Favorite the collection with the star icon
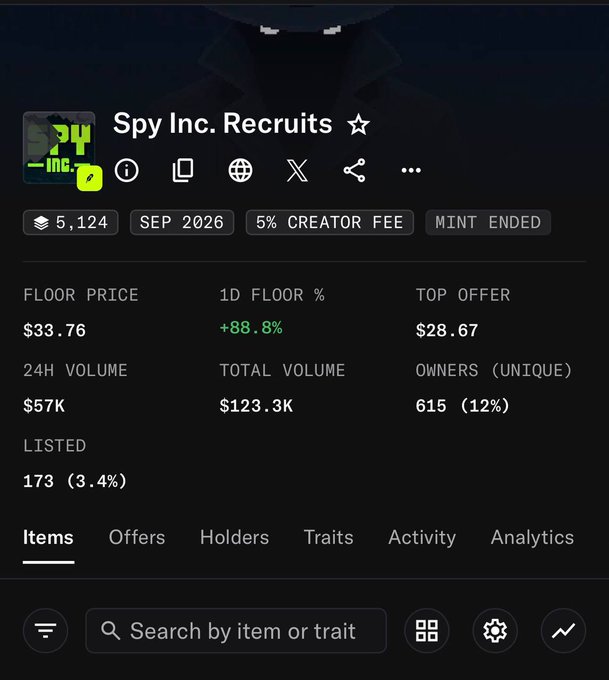The height and width of the screenshot is (680, 609). tap(358, 125)
